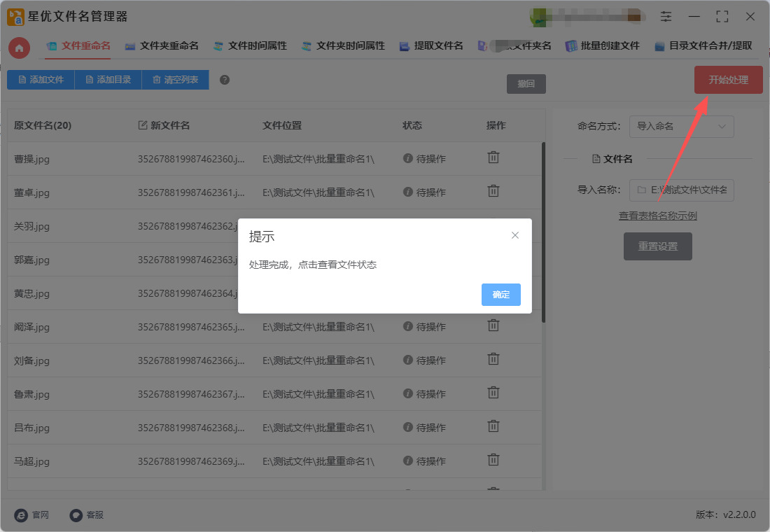This screenshot has height=532, width=770.
Task: Click the red 开始处理 button
Action: (x=728, y=80)
